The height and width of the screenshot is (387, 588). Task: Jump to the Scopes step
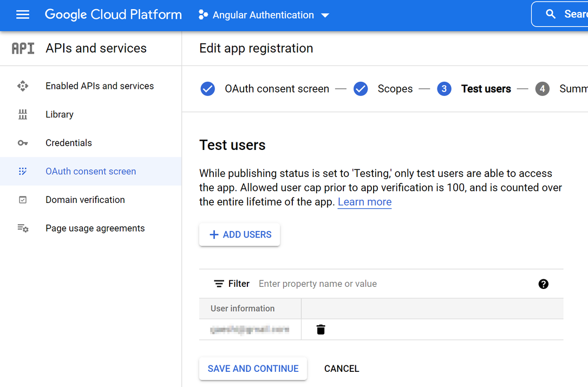pyautogui.click(x=361, y=88)
